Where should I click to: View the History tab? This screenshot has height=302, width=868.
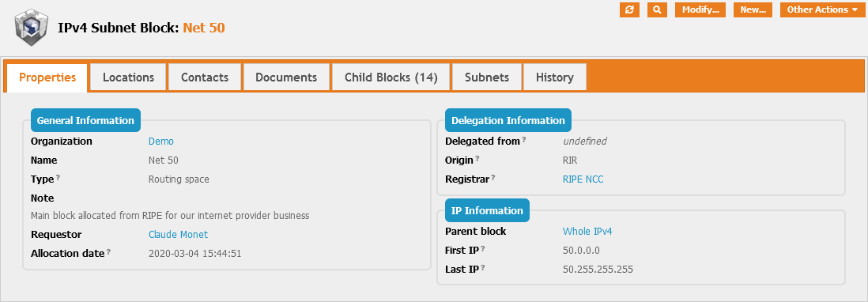coord(555,77)
